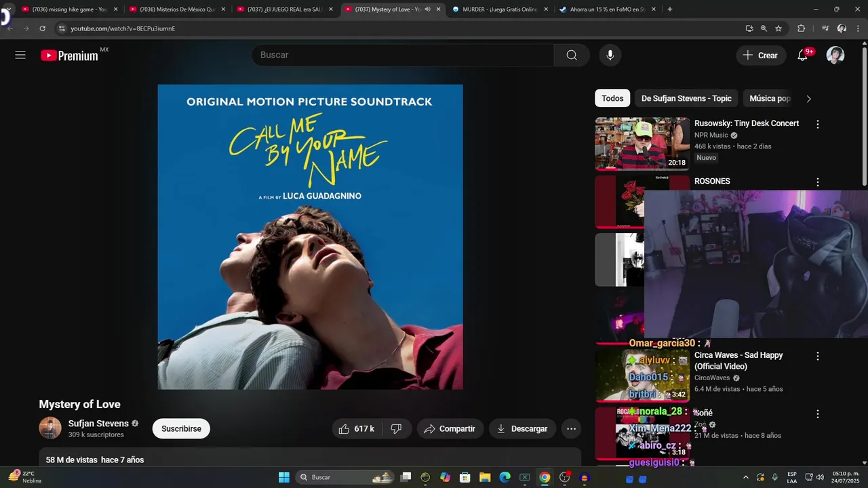Open ESP LAA language indicator
This screenshot has height=488, width=868.
tap(792, 477)
